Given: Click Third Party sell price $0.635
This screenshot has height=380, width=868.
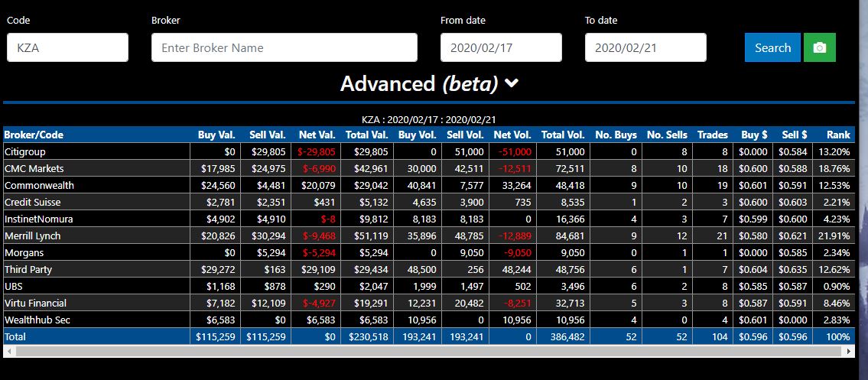Looking at the screenshot, I should [793, 269].
